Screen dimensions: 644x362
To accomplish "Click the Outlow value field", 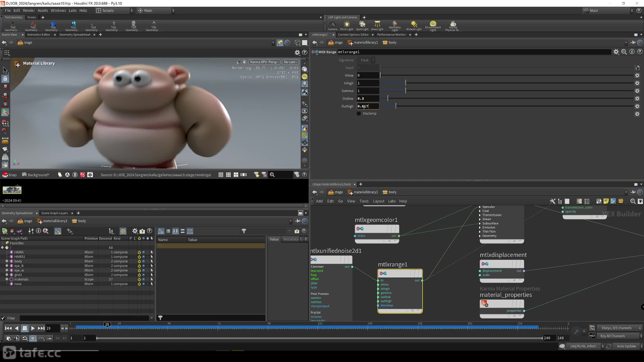I will [x=368, y=99].
